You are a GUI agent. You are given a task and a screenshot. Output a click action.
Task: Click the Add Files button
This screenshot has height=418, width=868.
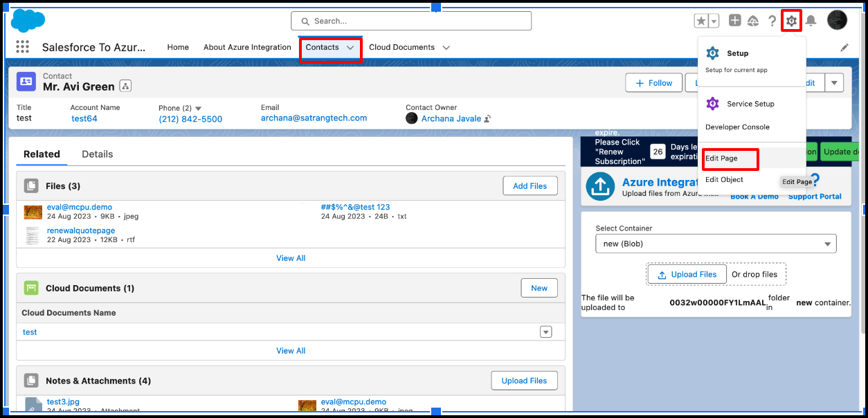point(530,185)
